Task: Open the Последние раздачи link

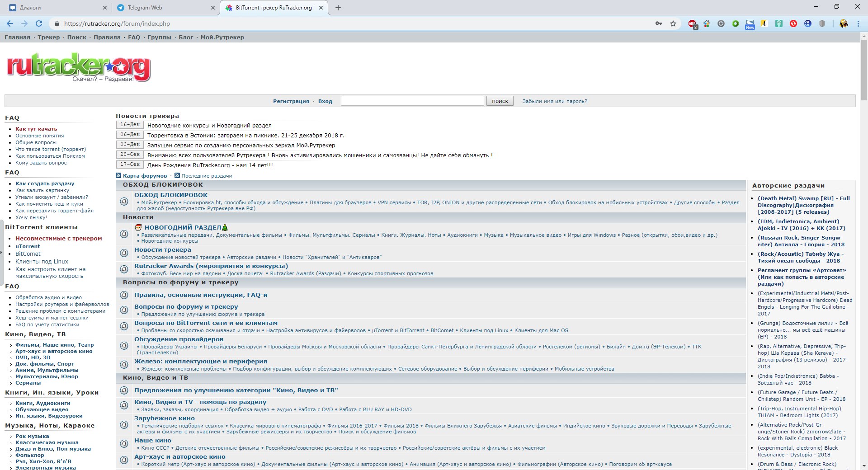Action: coord(207,176)
